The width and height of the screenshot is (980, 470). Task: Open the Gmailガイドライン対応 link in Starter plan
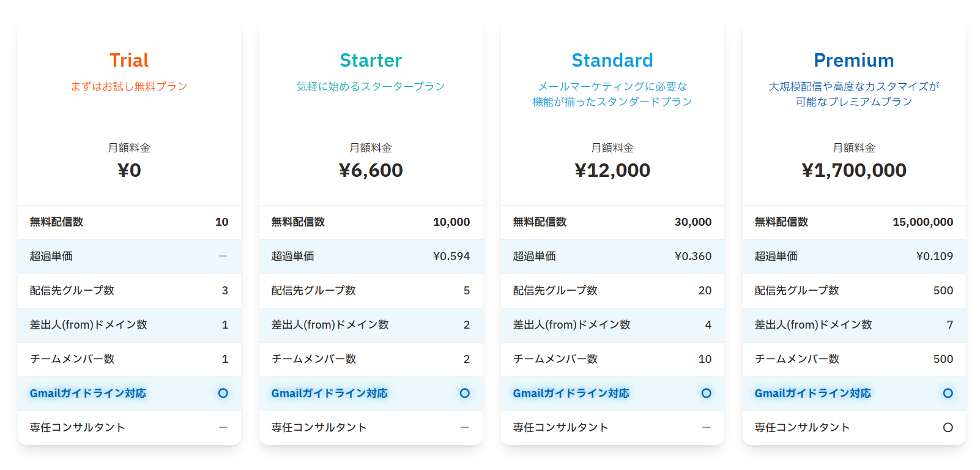pyautogui.click(x=330, y=394)
